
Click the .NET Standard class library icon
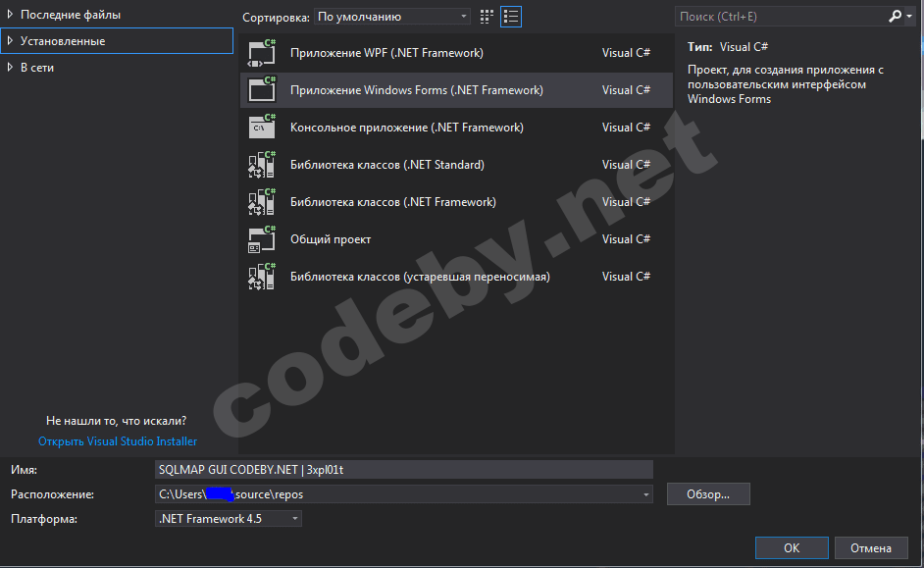262,165
